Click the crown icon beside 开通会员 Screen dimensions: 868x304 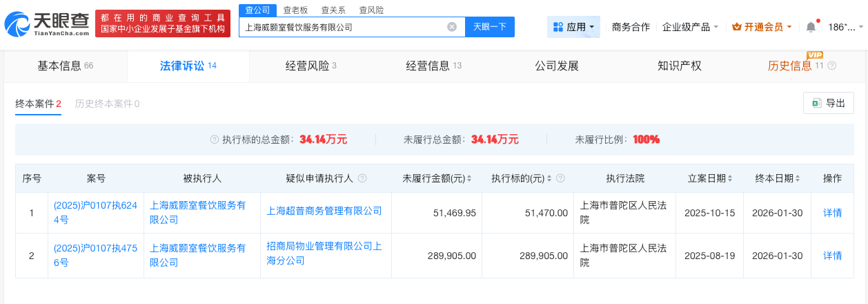[736, 27]
